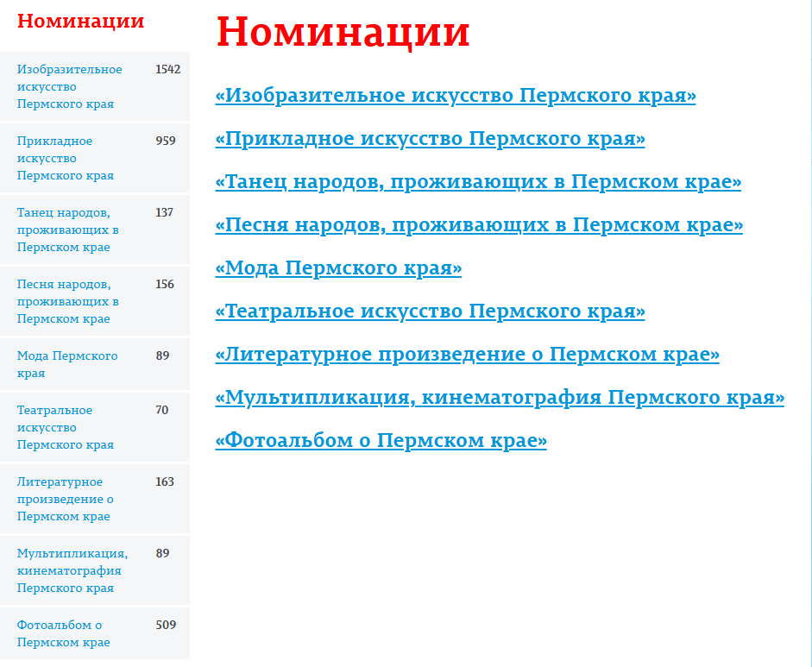Choose sidebar item Фотоальбом with 509 entries
The height and width of the screenshot is (667, 812).
(63, 633)
